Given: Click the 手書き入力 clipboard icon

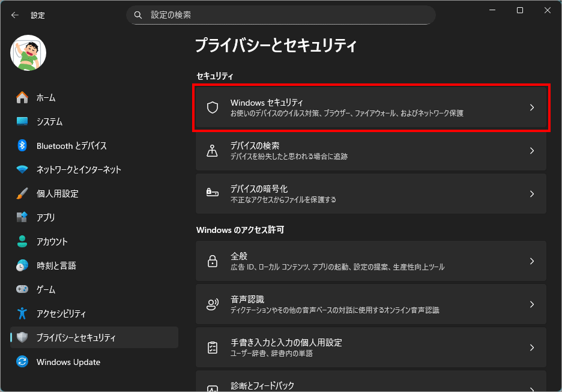Looking at the screenshot, I should pos(212,348).
